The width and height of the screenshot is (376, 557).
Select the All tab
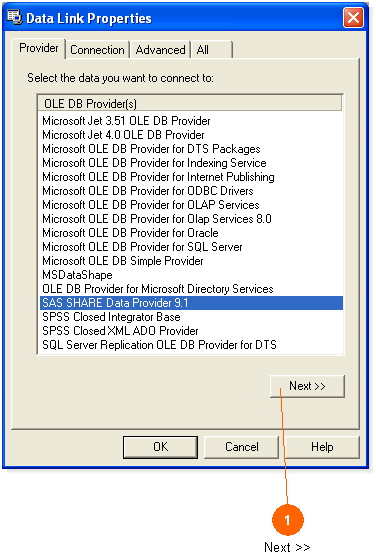tap(212, 50)
